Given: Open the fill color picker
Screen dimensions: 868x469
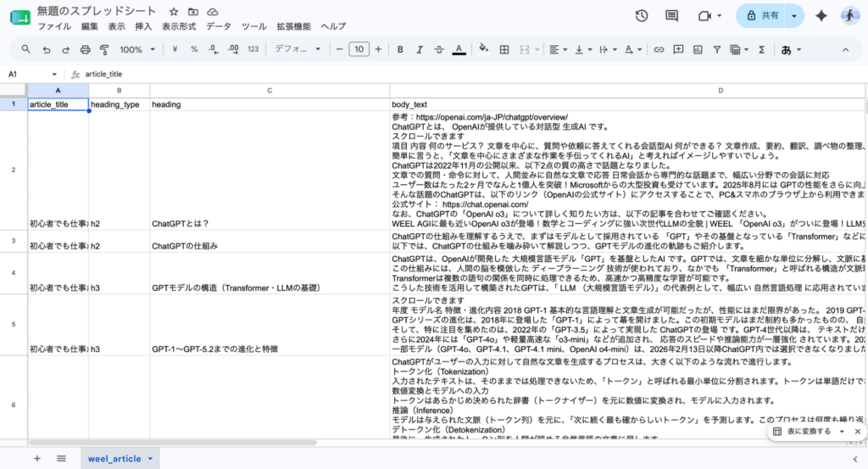Looking at the screenshot, I should point(483,49).
